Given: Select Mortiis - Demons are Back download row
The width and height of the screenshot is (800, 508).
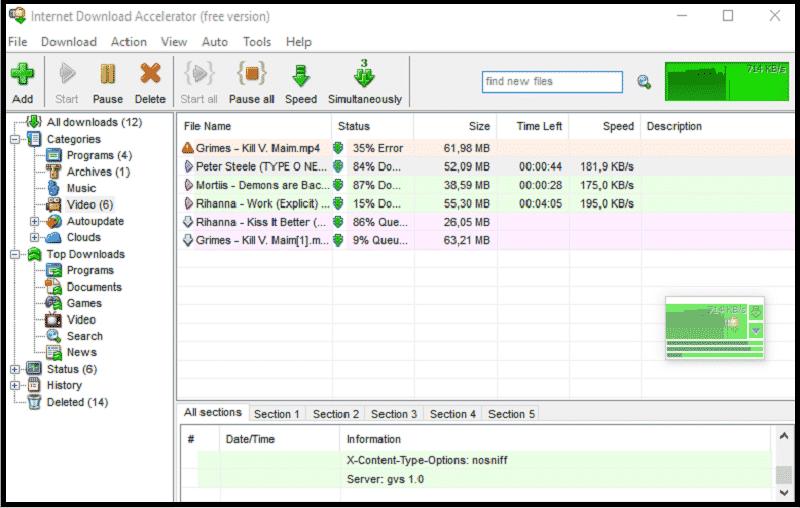Looking at the screenshot, I should point(486,185).
